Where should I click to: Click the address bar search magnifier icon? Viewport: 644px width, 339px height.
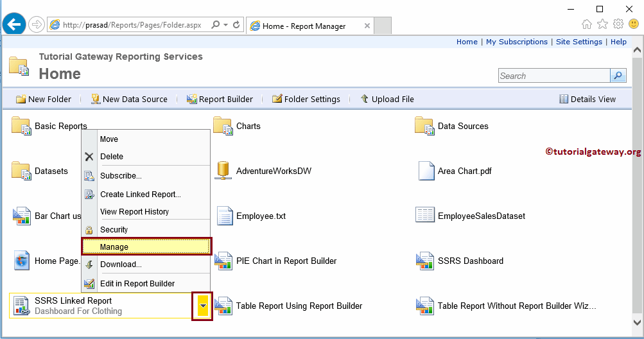point(215,25)
